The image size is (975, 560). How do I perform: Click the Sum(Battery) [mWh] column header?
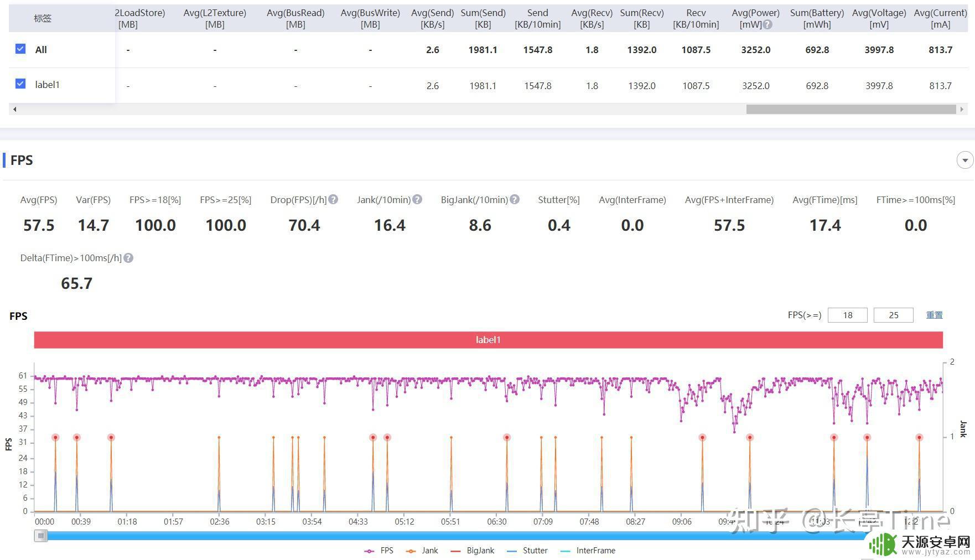(817, 18)
